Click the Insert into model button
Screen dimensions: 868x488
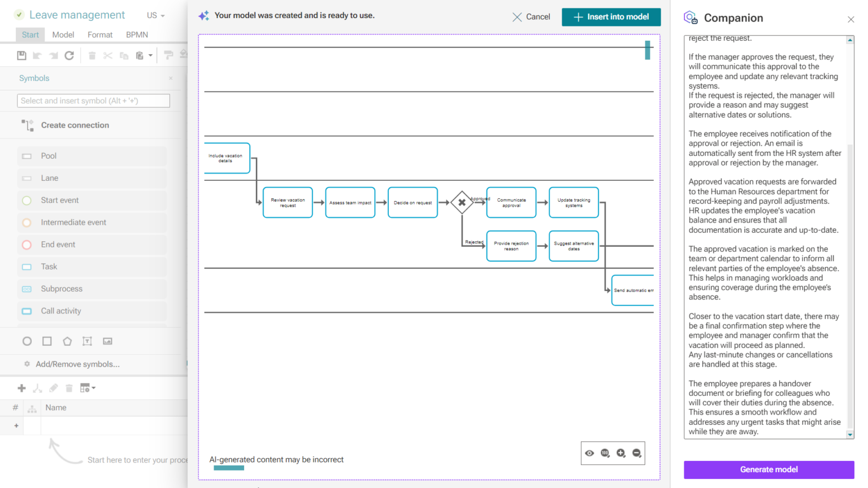click(611, 17)
